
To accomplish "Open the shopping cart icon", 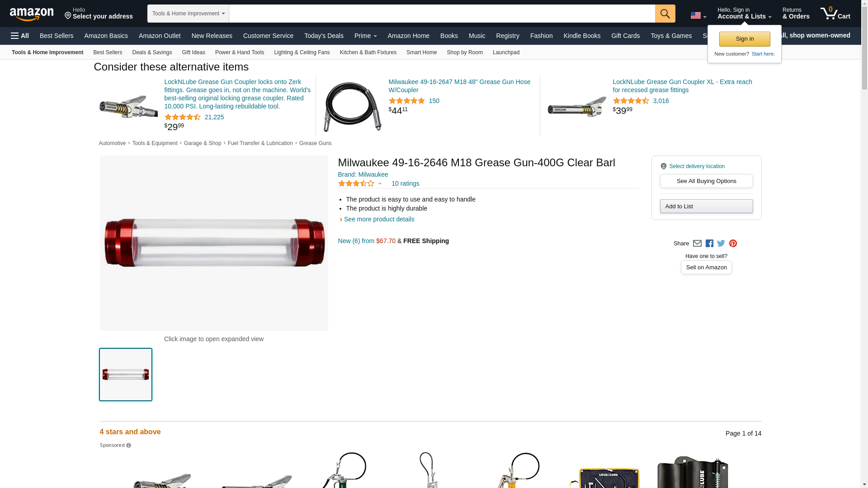I will (835, 14).
